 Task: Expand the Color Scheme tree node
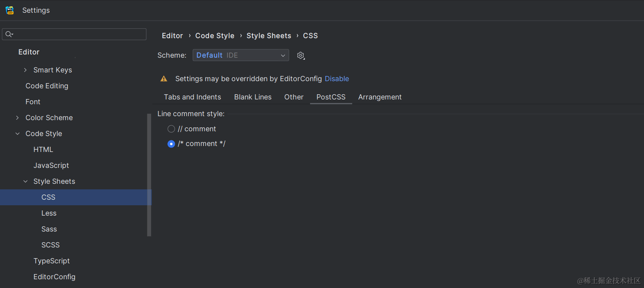click(17, 118)
